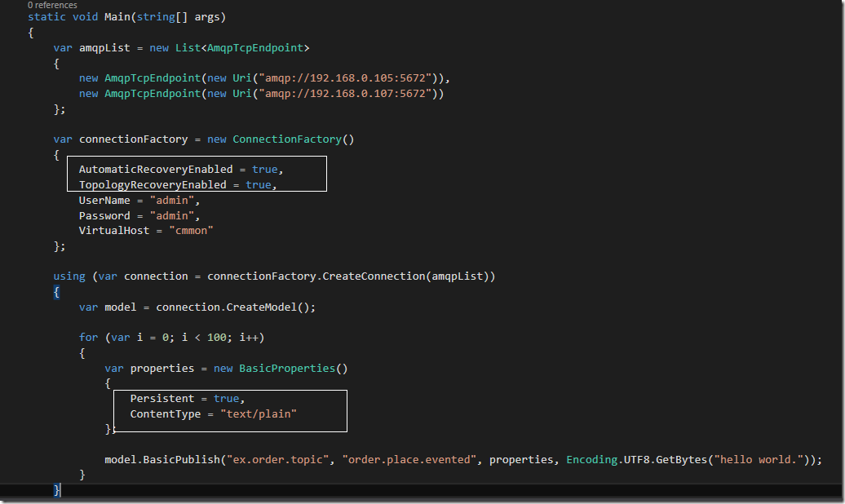Click the AutomaticRecoveryEnabled property
845x504 pixels.
[x=162, y=170]
